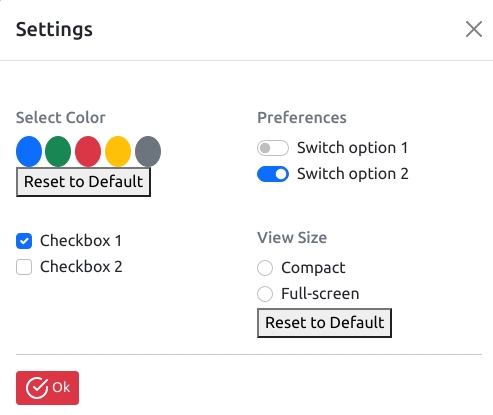Click the 'Full-screen' label text

click(320, 294)
